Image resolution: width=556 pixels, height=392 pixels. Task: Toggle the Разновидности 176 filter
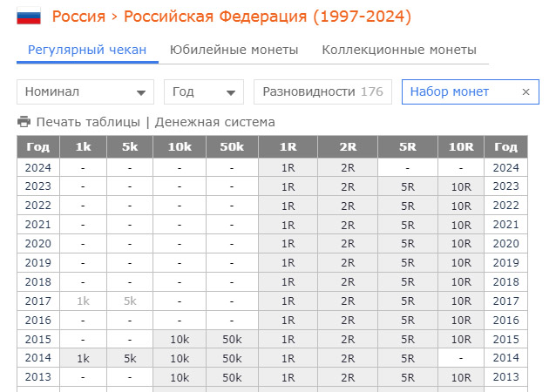322,91
